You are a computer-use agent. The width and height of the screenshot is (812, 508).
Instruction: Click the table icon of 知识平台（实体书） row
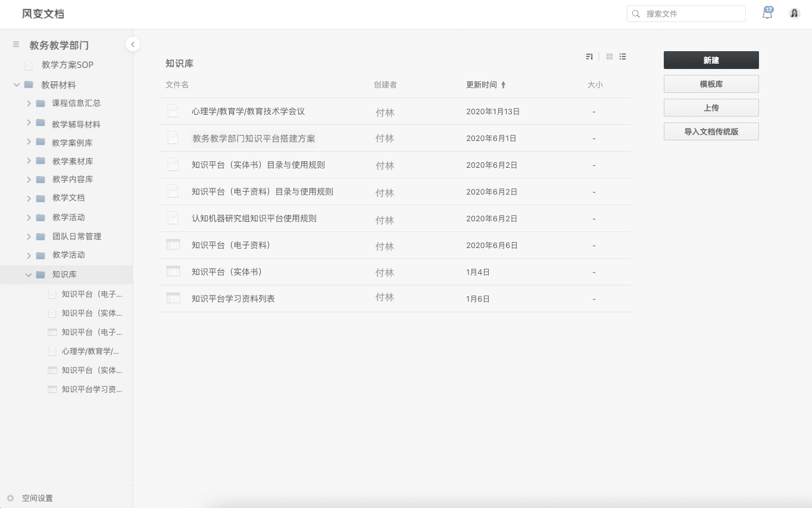tap(173, 271)
